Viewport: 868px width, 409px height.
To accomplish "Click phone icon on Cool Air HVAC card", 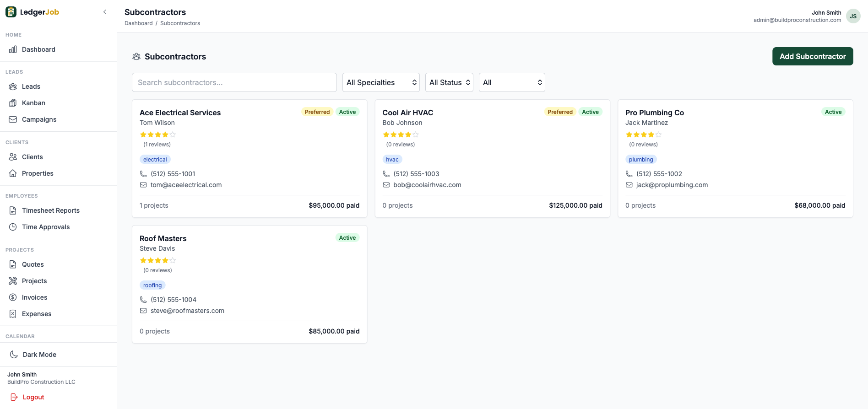I will point(386,174).
